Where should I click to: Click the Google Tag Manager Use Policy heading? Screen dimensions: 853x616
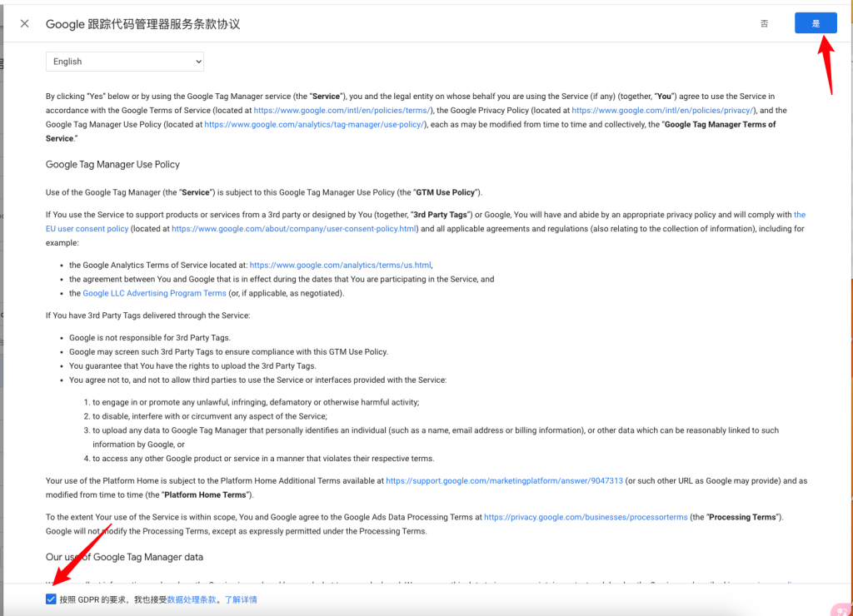tap(112, 164)
